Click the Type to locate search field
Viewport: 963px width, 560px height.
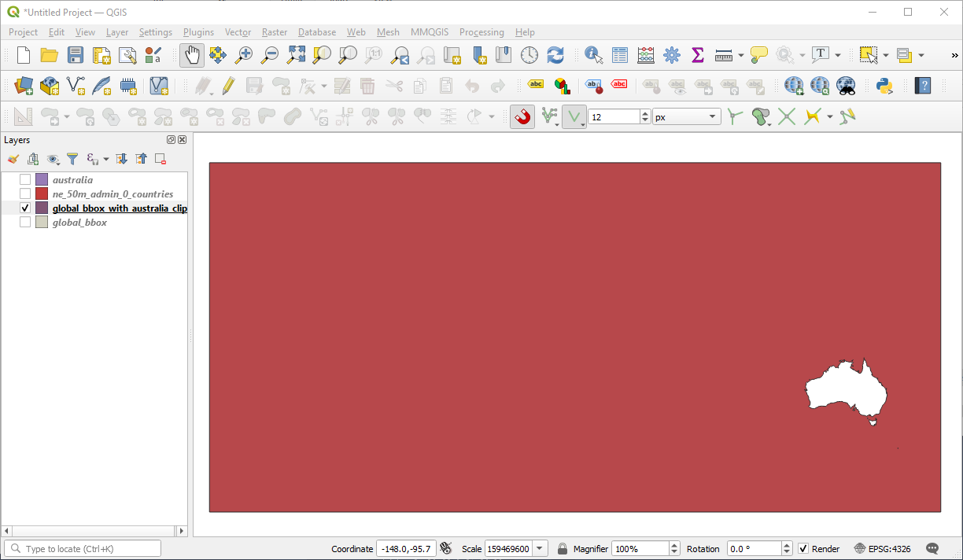(83, 549)
